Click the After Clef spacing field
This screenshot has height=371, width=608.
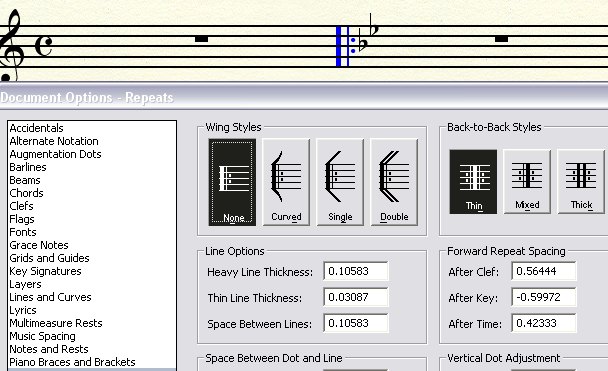point(544,271)
